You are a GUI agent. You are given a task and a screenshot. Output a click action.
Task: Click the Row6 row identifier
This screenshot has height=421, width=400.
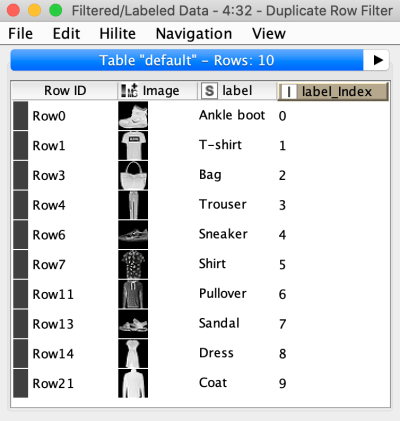(x=49, y=235)
